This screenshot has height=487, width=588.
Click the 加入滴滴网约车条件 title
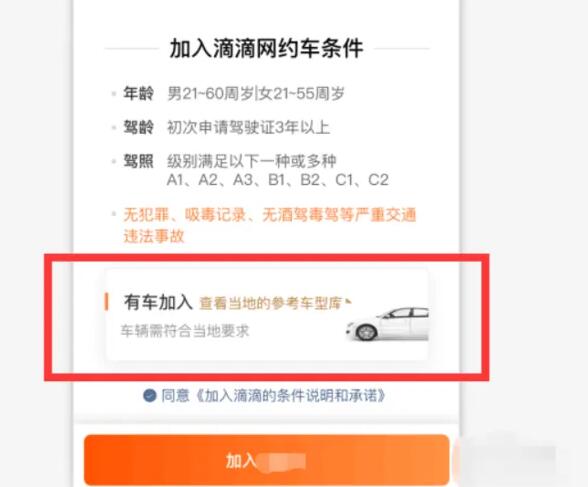267,48
